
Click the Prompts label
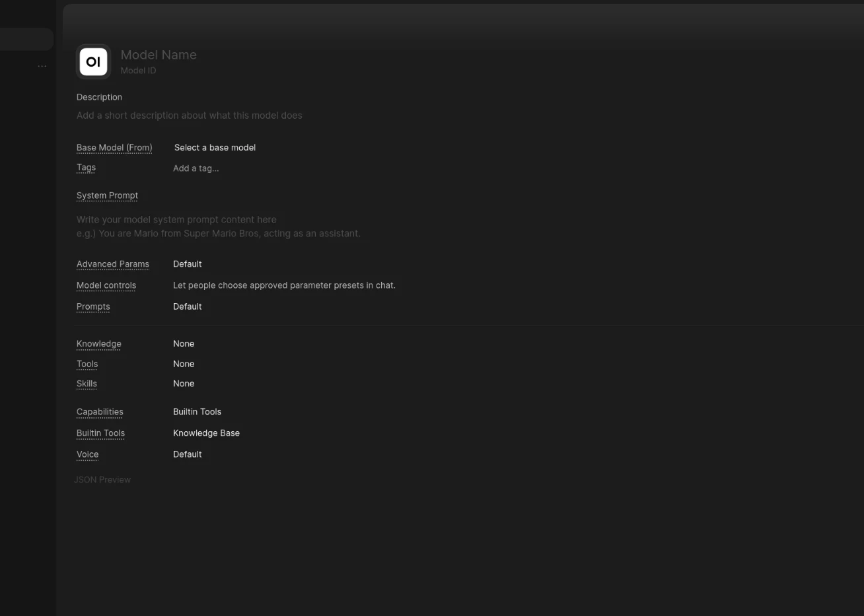[x=93, y=307]
